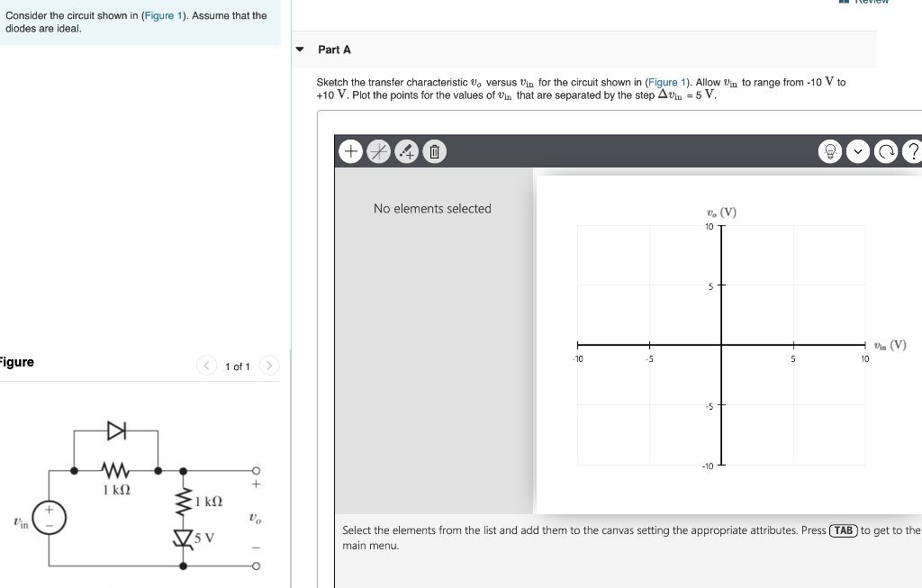Click the 'No elements selected' text
Viewport: 922px width, 588px height.
click(432, 209)
